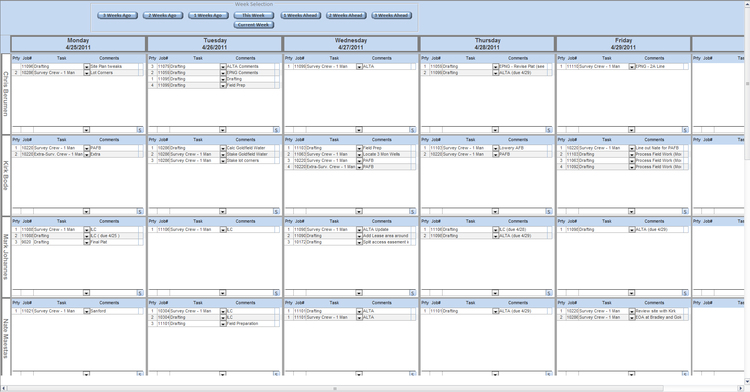The image size is (750, 392).
Task: Open the 2 Weeks Ahead schedule
Action: pyautogui.click(x=346, y=15)
